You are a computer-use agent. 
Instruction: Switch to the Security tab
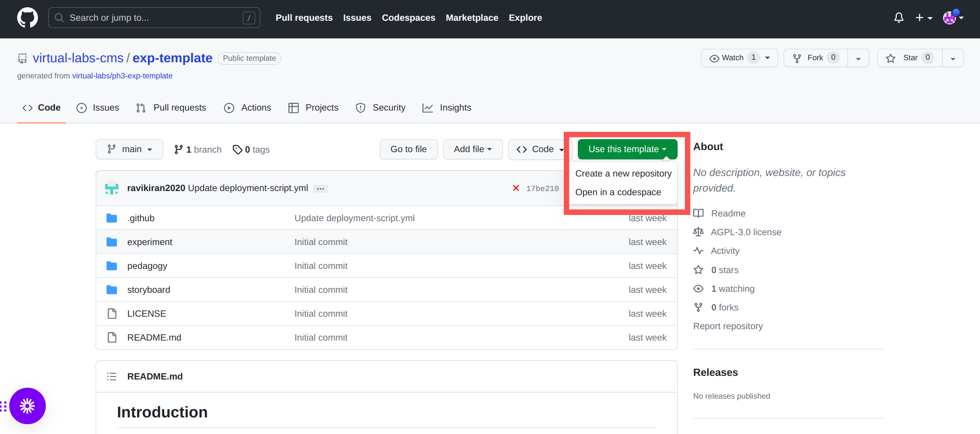pyautogui.click(x=380, y=107)
